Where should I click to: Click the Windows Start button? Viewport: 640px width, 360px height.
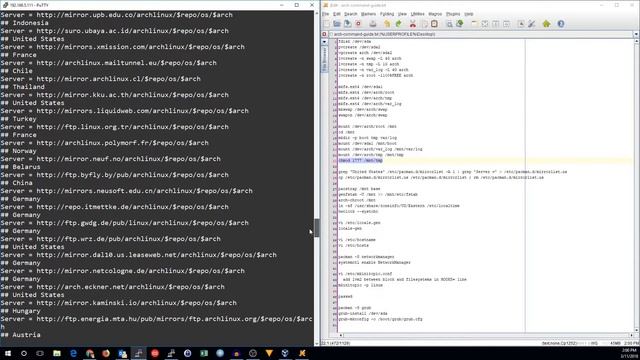(8, 353)
